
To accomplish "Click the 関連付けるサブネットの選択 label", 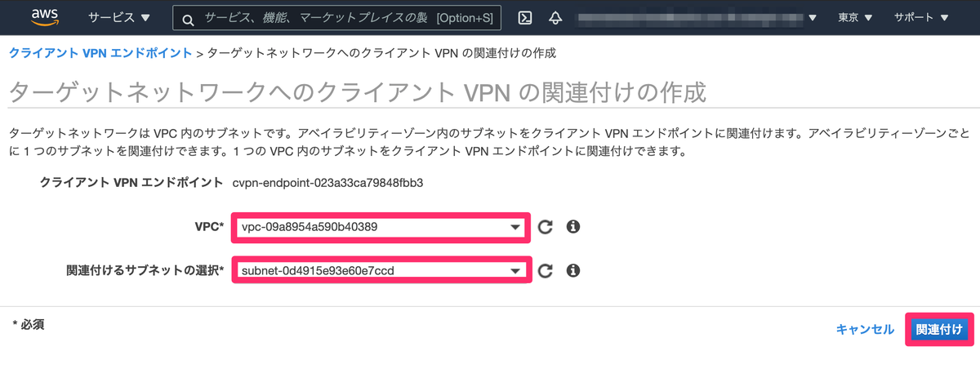I will [145, 270].
